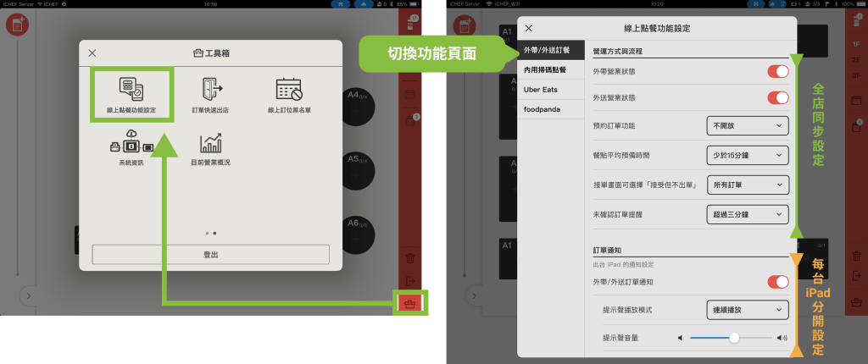Click the trash icon in left screen sidebar
This screenshot has height=364, width=868.
pos(410,258)
